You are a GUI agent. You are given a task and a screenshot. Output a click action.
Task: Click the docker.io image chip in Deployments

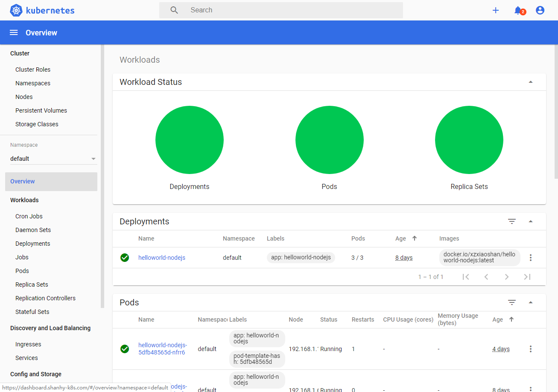(479, 258)
